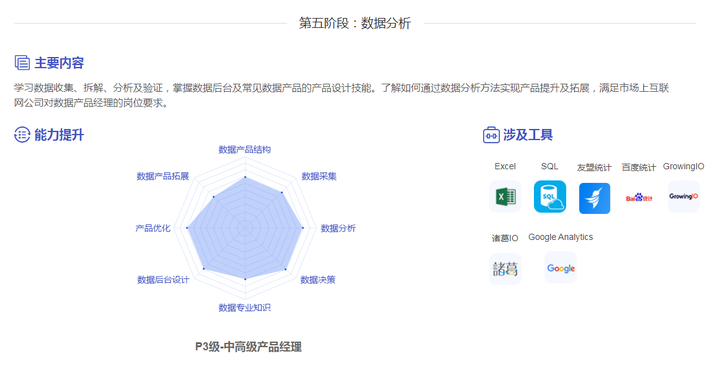Screen dimensions: 720x372
Task: Click the 第五阶段：数据分析 title
Action: [354, 23]
